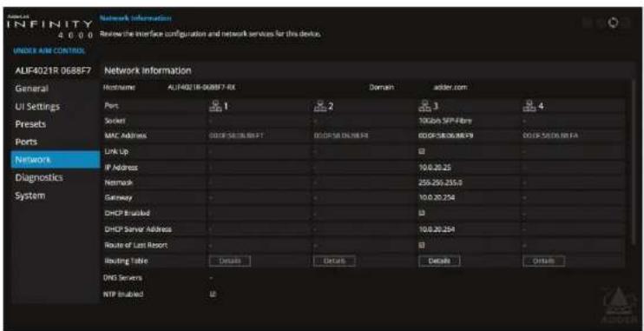The width and height of the screenshot is (644, 331).
Task: Click the NTP Enabled label
Action: 123,294
